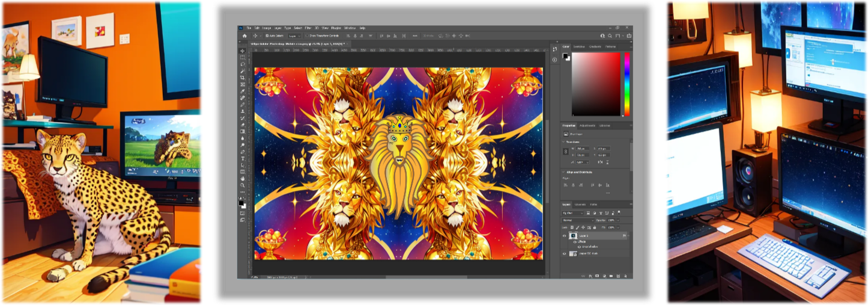Open the Filter menu
Viewport: 868px width, 305px height.
pos(308,28)
